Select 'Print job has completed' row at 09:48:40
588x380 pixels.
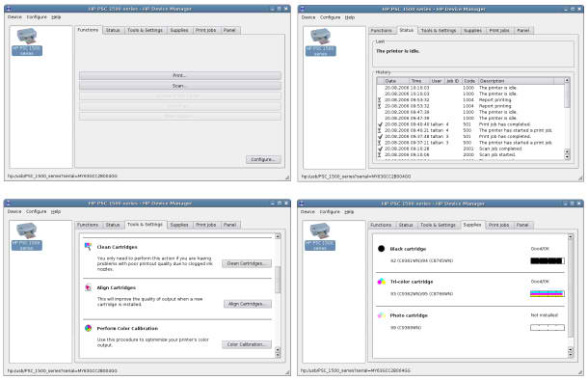click(x=470, y=124)
